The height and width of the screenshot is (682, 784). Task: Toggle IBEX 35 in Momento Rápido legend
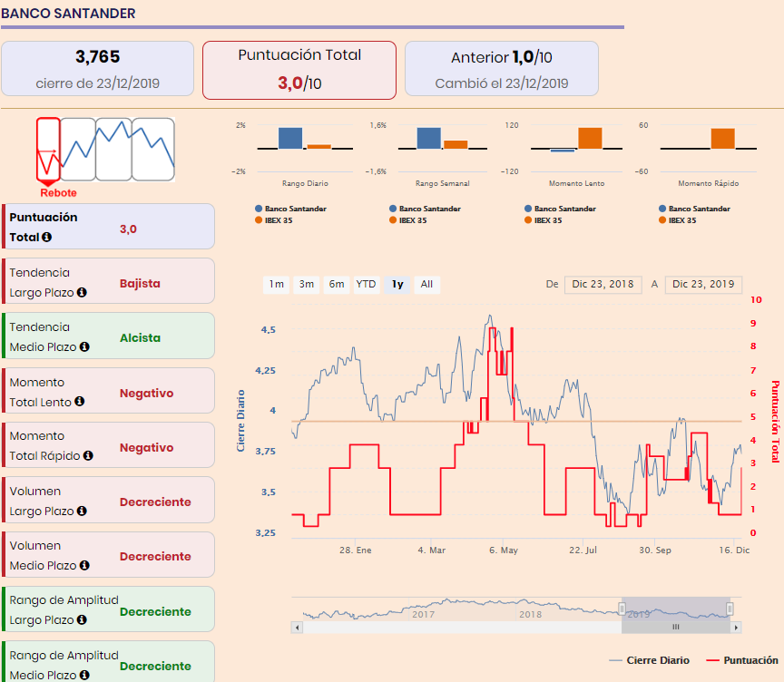[x=677, y=220]
